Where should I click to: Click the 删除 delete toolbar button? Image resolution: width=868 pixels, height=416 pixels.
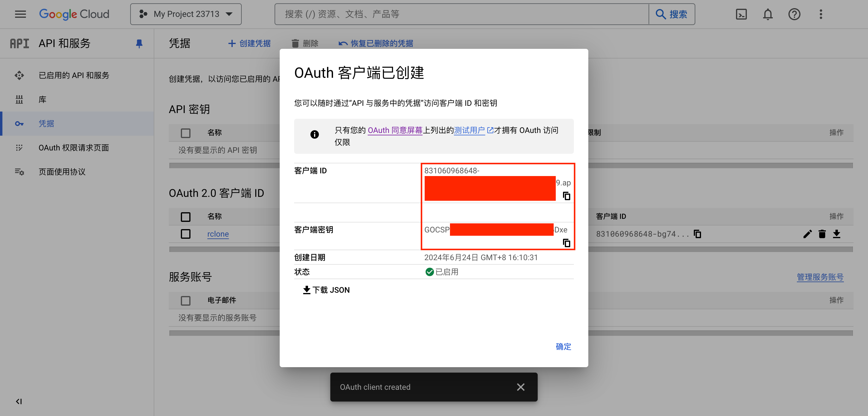click(305, 43)
